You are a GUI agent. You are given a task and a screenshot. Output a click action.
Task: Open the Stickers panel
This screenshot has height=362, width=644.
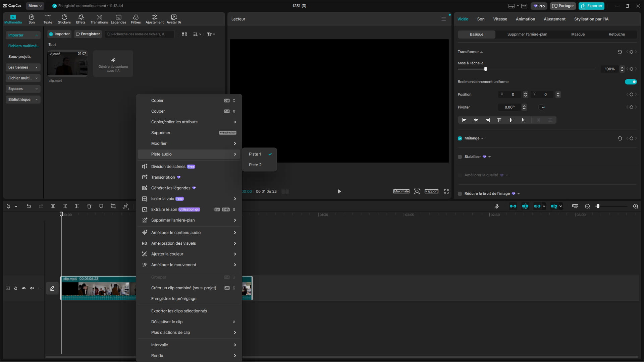[x=64, y=19]
